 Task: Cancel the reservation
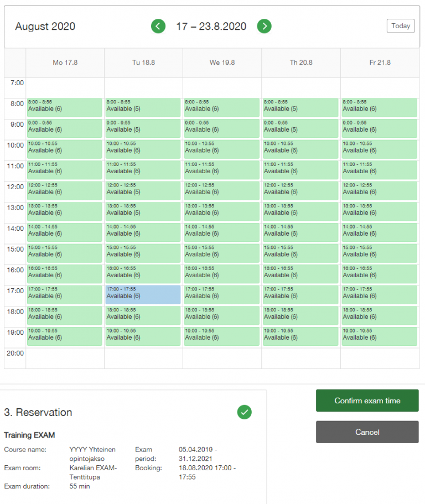tap(367, 432)
